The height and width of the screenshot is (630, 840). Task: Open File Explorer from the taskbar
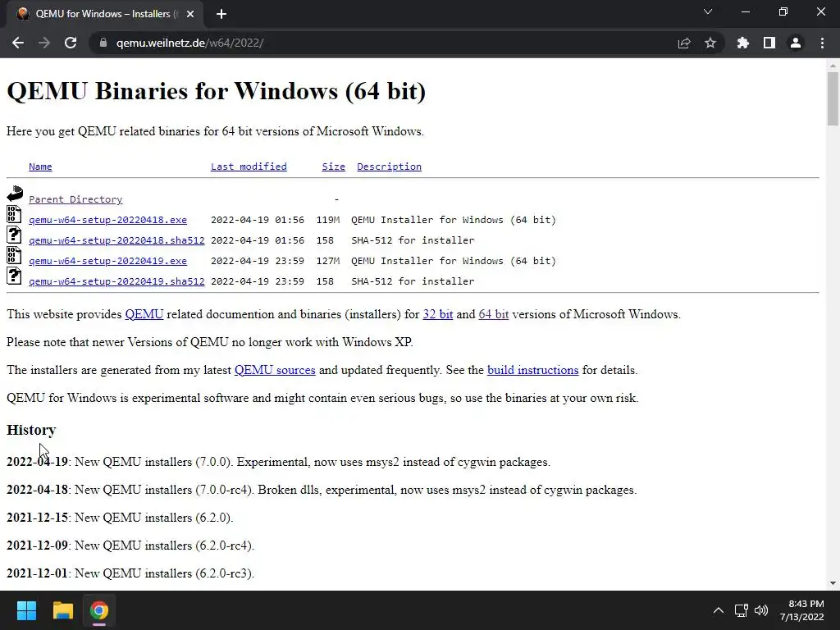point(62,610)
